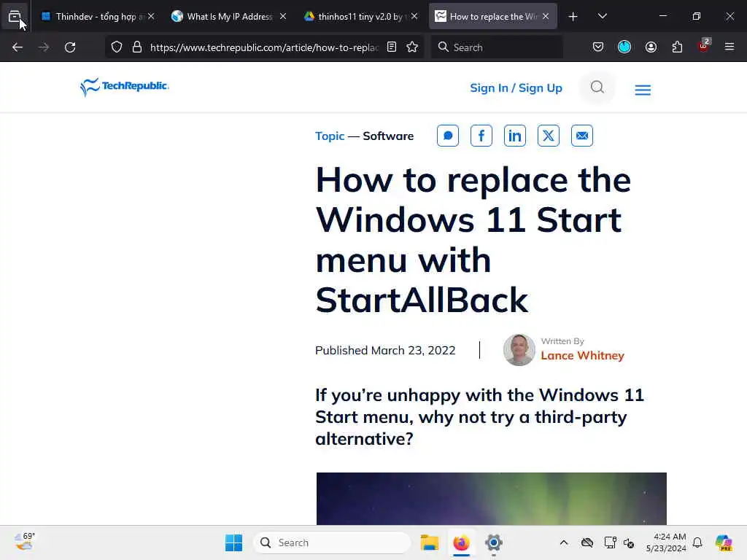The height and width of the screenshot is (560, 747).
Task: Launch Copilot preview from taskbar
Action: (x=724, y=542)
